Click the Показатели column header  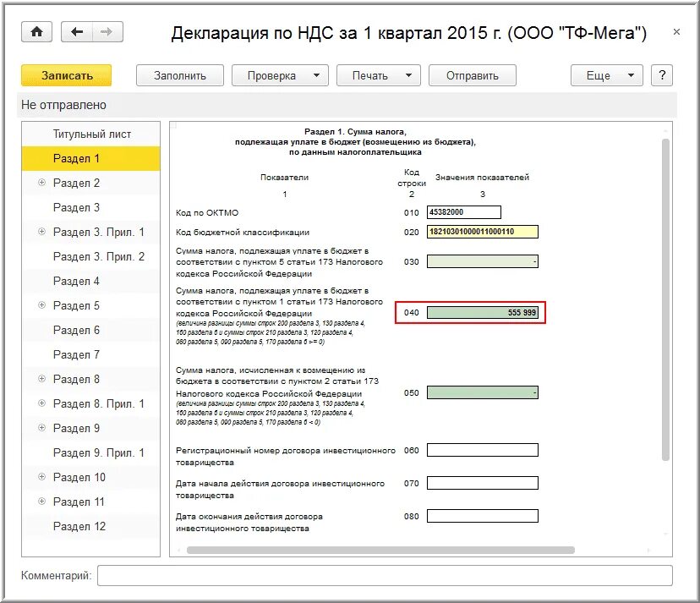[x=284, y=178]
